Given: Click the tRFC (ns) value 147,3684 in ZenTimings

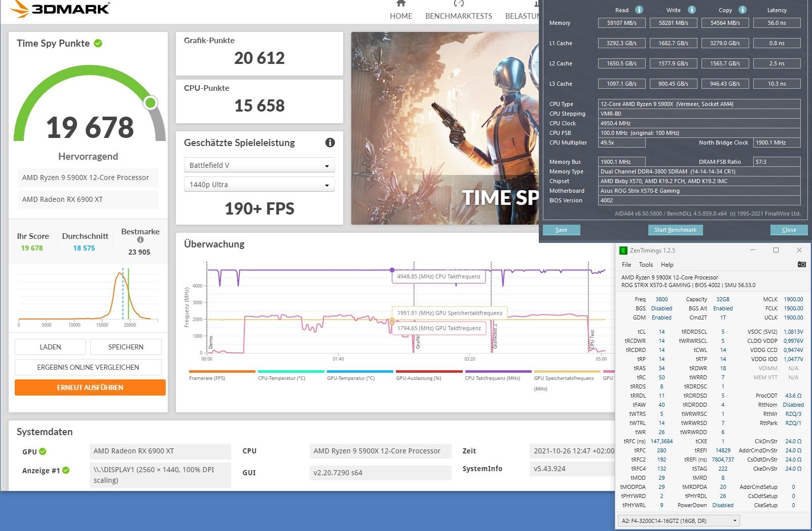Looking at the screenshot, I should point(661,441).
